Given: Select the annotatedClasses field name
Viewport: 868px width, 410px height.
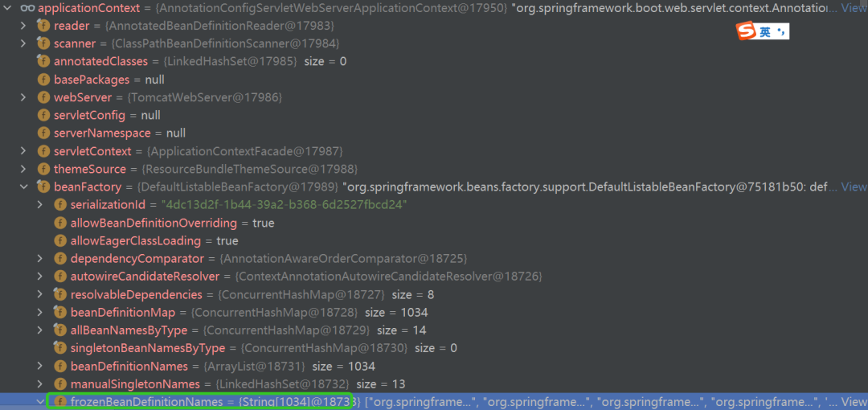Looking at the screenshot, I should point(100,61).
